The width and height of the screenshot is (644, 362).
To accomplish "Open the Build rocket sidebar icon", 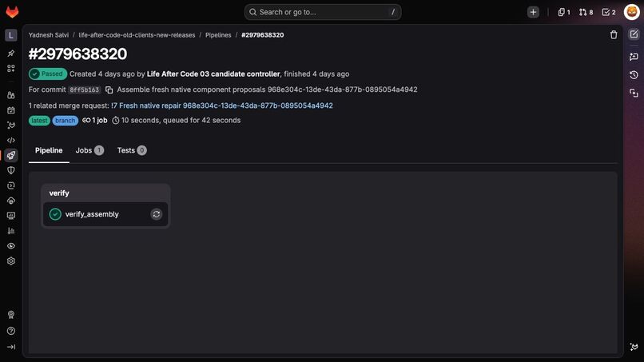I will pyautogui.click(x=11, y=155).
